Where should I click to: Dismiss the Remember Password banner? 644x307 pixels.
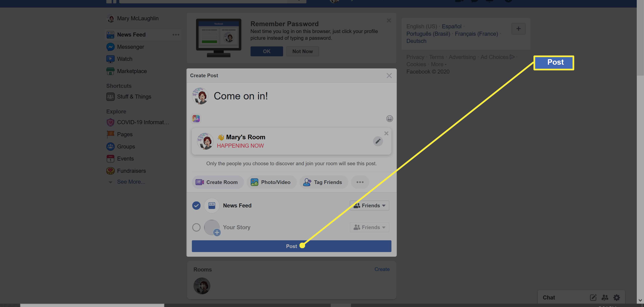tap(389, 20)
